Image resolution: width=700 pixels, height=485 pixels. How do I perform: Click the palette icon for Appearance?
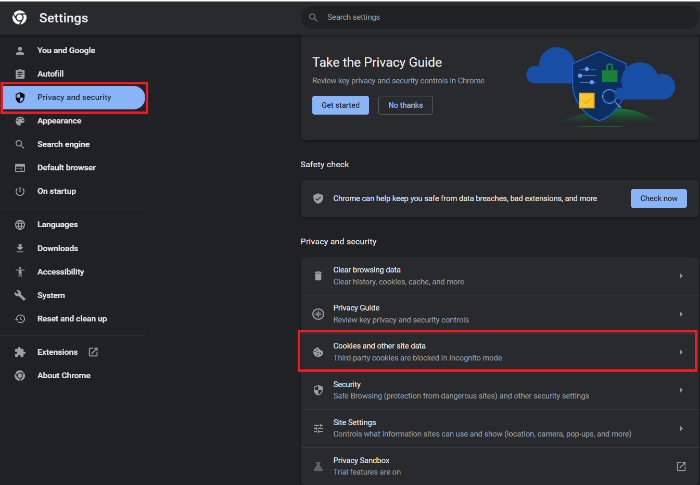tap(20, 121)
